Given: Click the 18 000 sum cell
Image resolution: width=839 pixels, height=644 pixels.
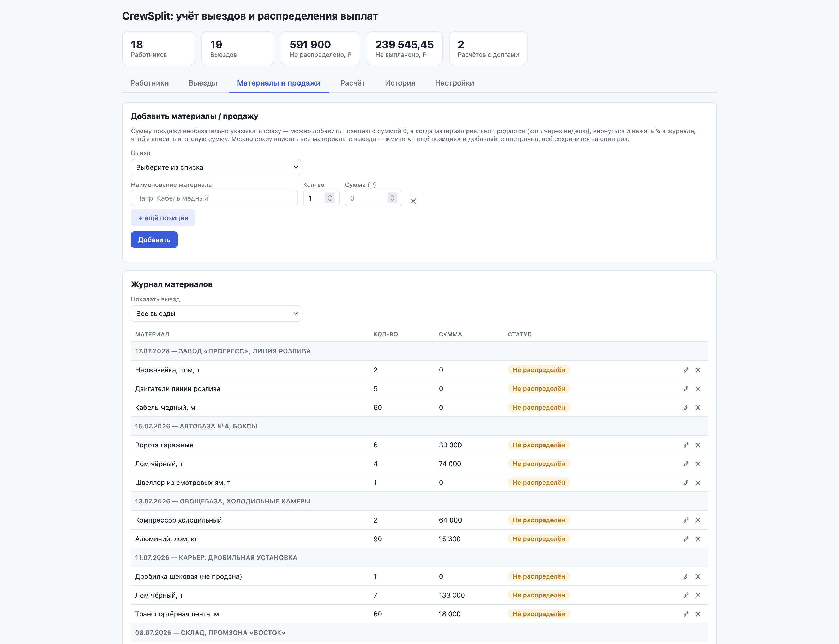Looking at the screenshot, I should 450,614.
